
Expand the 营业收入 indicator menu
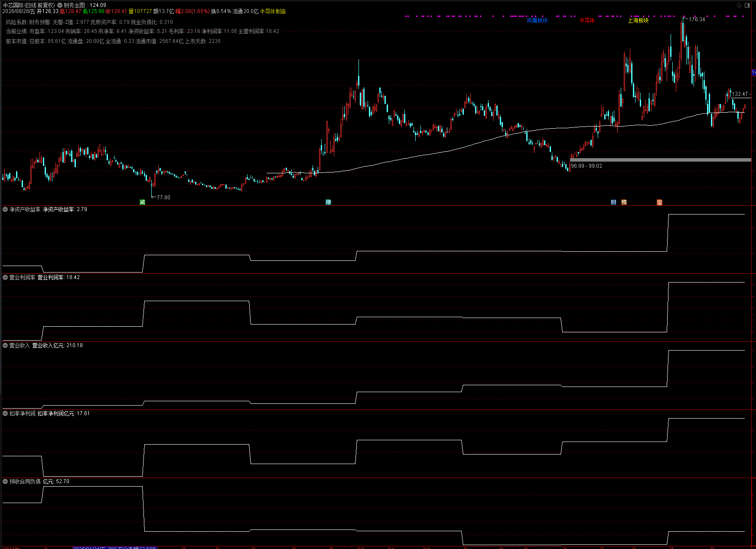point(5,345)
